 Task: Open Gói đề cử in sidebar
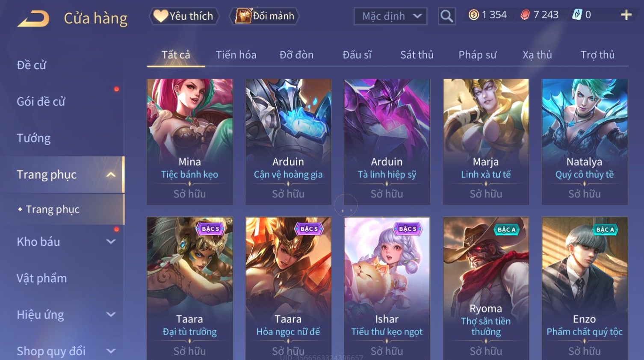tap(41, 101)
